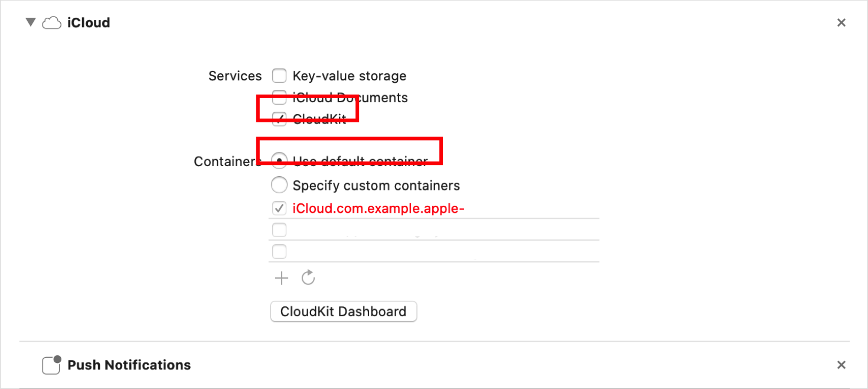The width and height of the screenshot is (868, 389).
Task: Open the CloudKit Dashboard
Action: coord(343,312)
